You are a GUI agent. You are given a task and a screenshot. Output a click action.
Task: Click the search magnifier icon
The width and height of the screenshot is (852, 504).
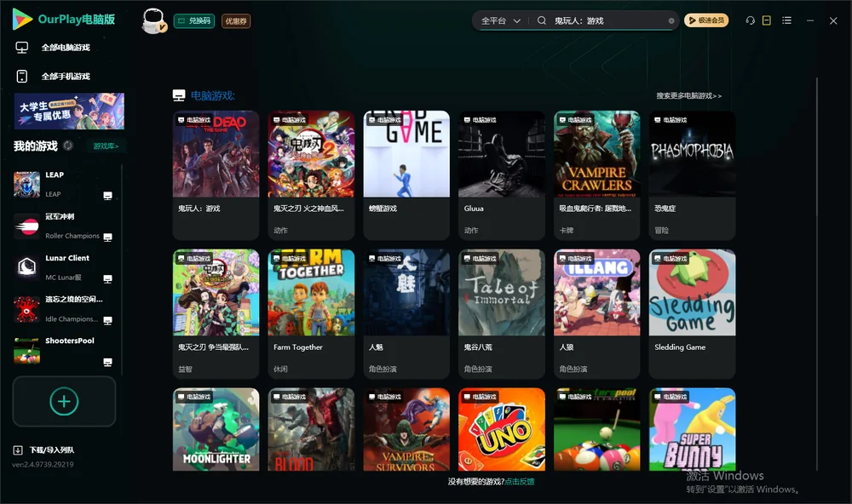542,20
